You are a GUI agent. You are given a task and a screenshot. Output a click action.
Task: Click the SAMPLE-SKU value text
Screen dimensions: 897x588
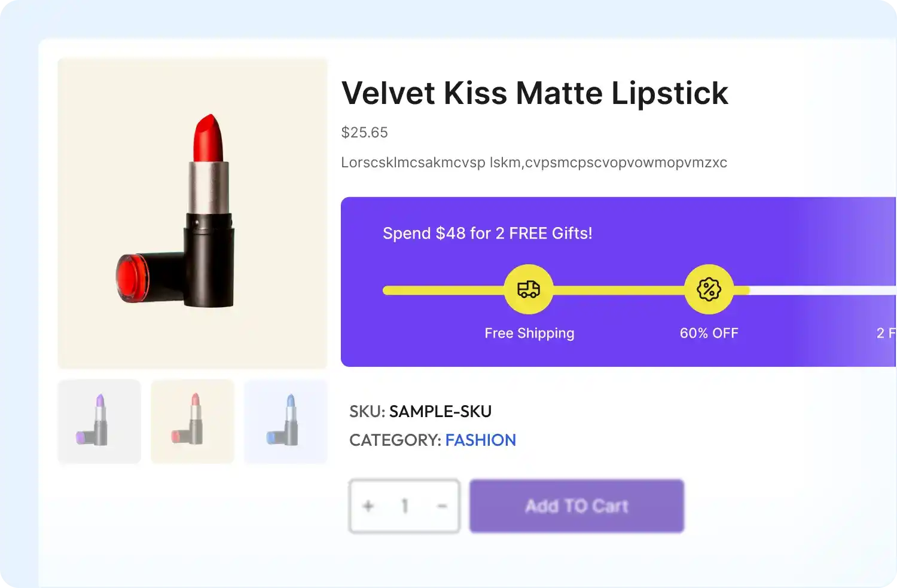click(x=440, y=412)
